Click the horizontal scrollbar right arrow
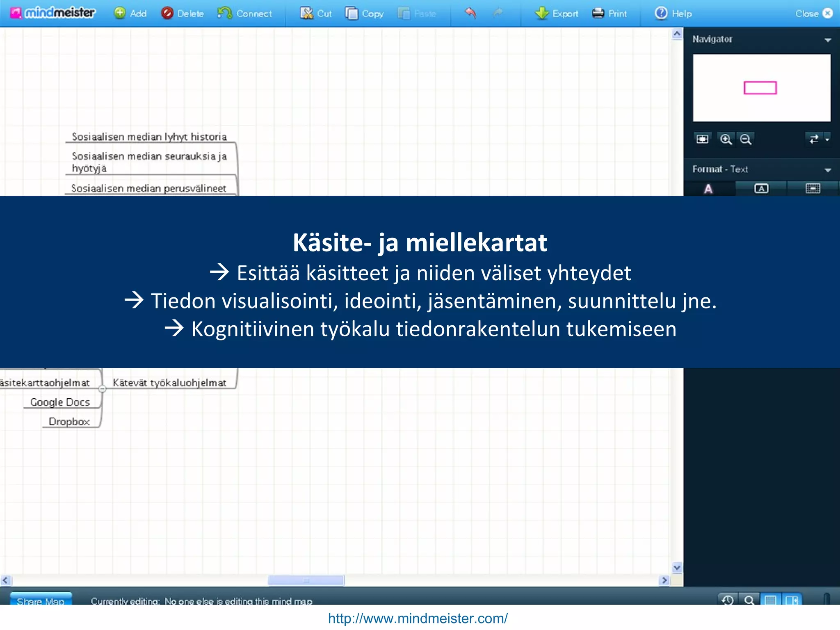The image size is (840, 630). click(664, 580)
